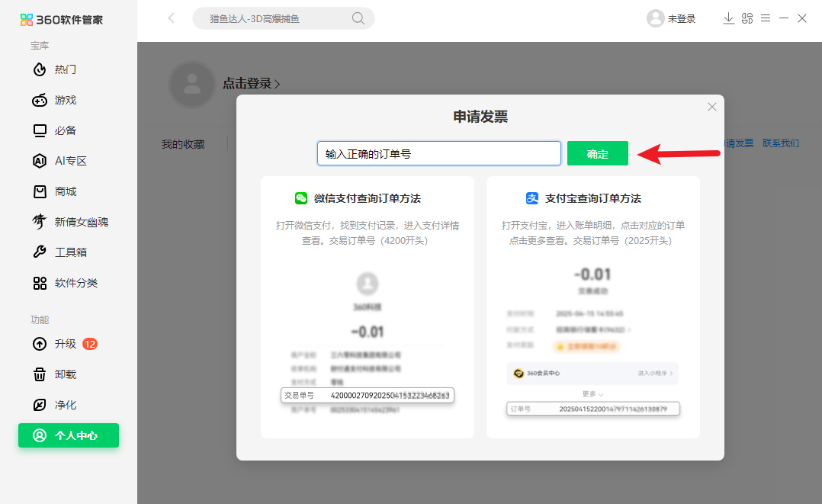The height and width of the screenshot is (504, 822).
Task: Click the 宝库 section label
Action: pos(40,46)
